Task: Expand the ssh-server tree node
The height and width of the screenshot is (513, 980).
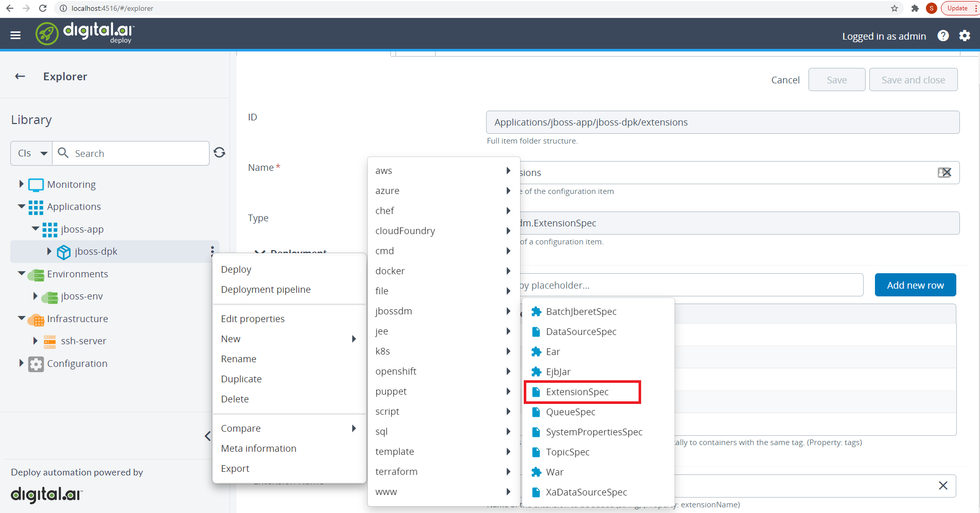Action: pyautogui.click(x=35, y=341)
